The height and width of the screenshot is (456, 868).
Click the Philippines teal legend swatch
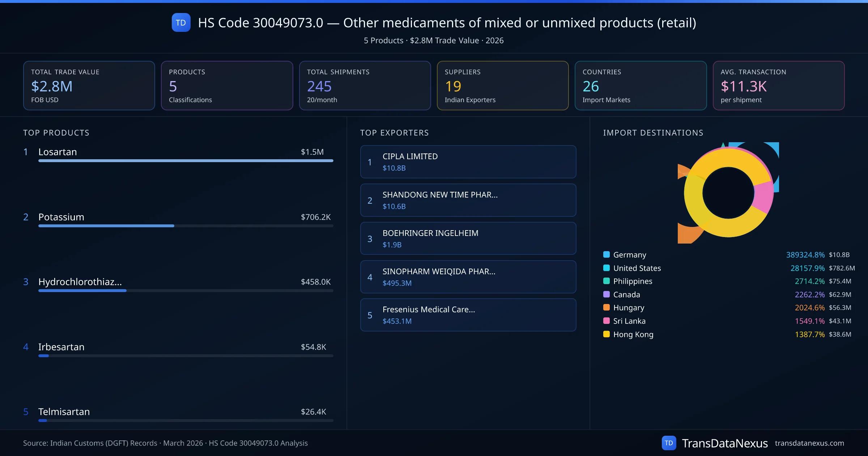coord(607,281)
